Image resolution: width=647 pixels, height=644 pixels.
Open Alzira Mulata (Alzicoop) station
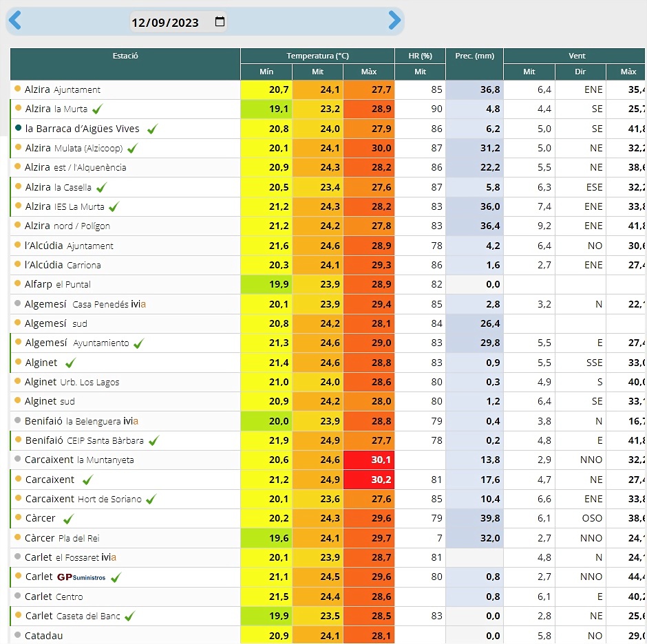click(x=74, y=148)
